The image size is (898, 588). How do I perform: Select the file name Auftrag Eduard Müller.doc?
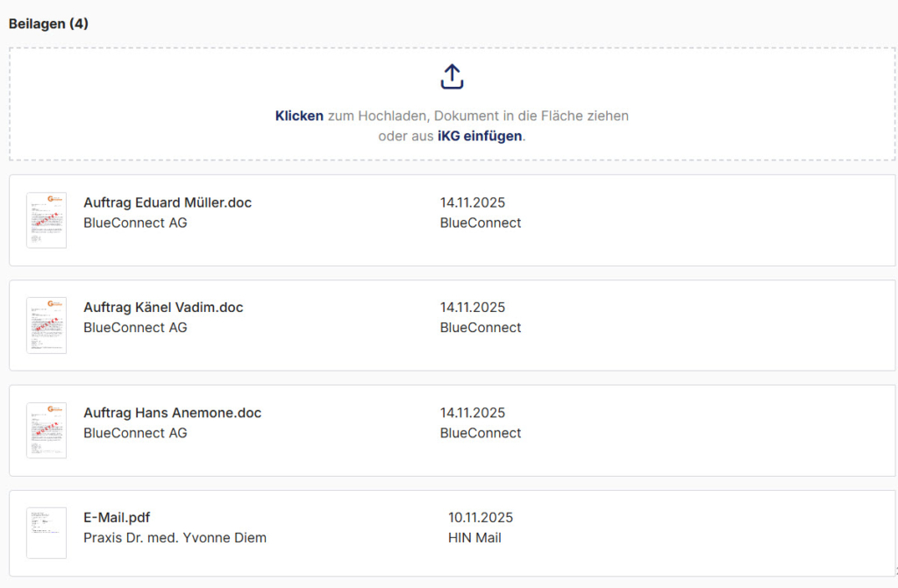tap(167, 202)
